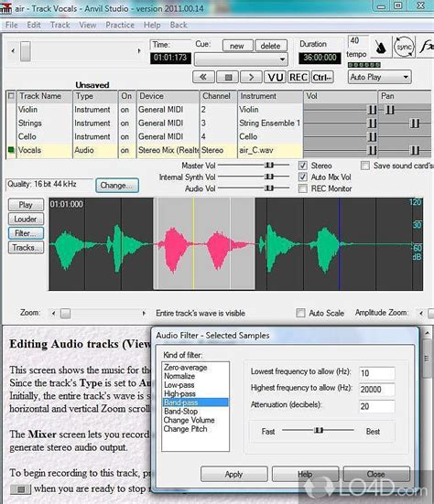Click Amplitude Zoom left arrow
The image size is (434, 504).
coord(421,313)
